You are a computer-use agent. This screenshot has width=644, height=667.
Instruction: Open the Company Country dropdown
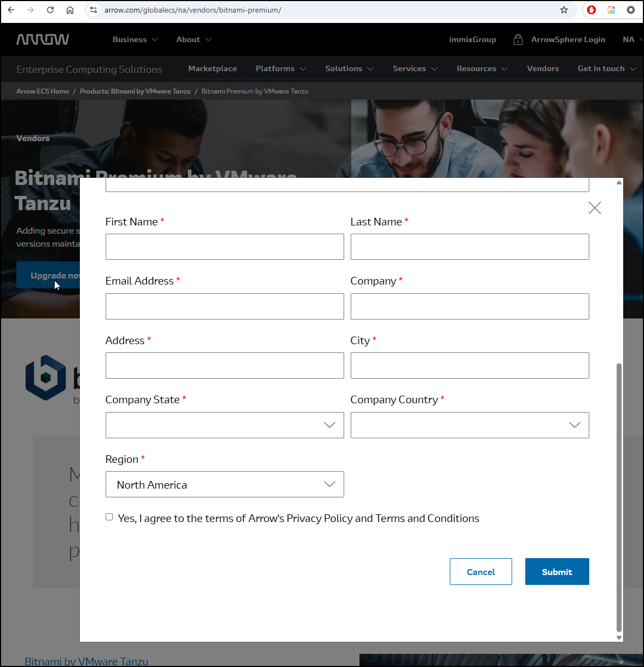point(470,425)
